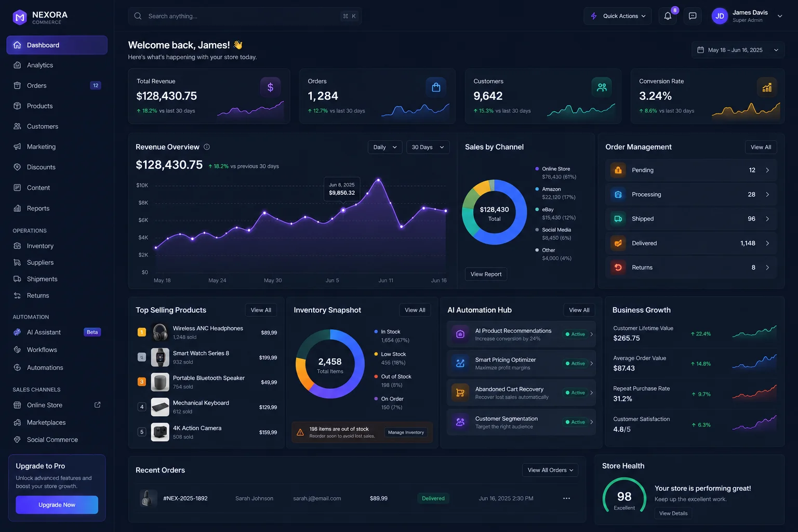The width and height of the screenshot is (798, 532).
Task: Expand the Pending row chevron
Action: click(x=767, y=170)
